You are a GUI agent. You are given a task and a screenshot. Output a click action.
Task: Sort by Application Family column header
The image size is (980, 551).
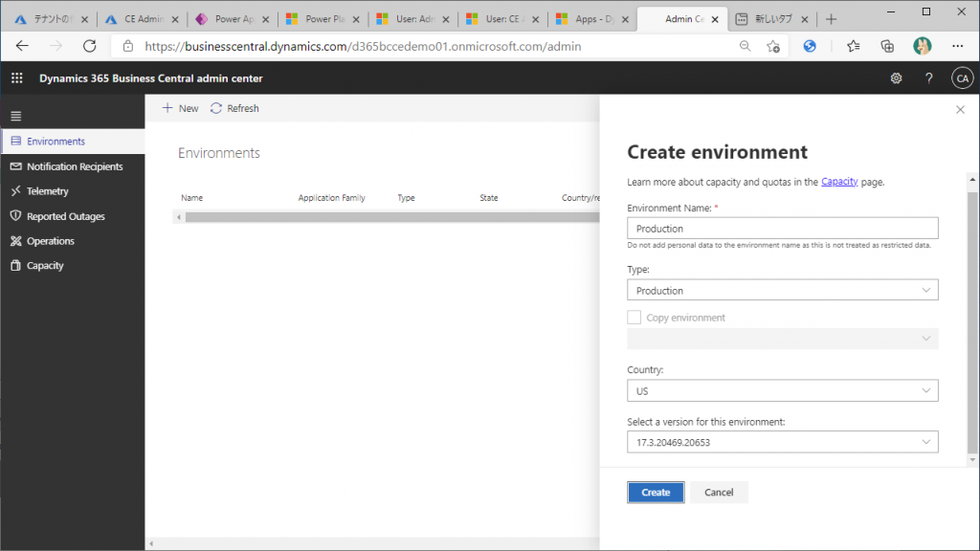tap(331, 197)
